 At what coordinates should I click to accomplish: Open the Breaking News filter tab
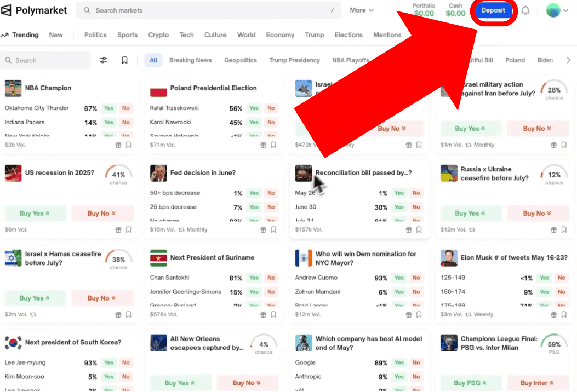190,60
